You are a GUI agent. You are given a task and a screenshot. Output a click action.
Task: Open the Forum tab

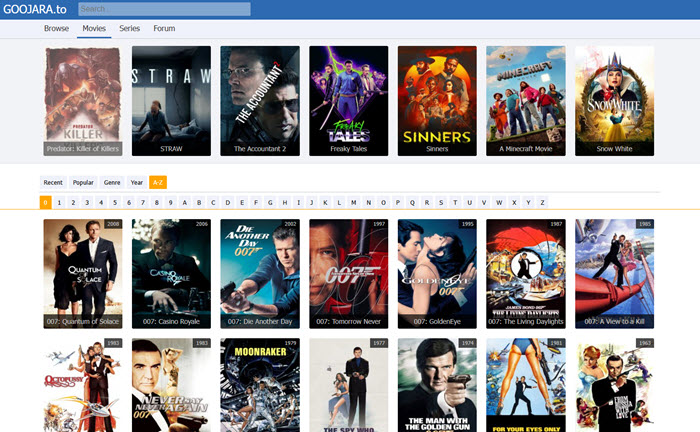tap(164, 28)
